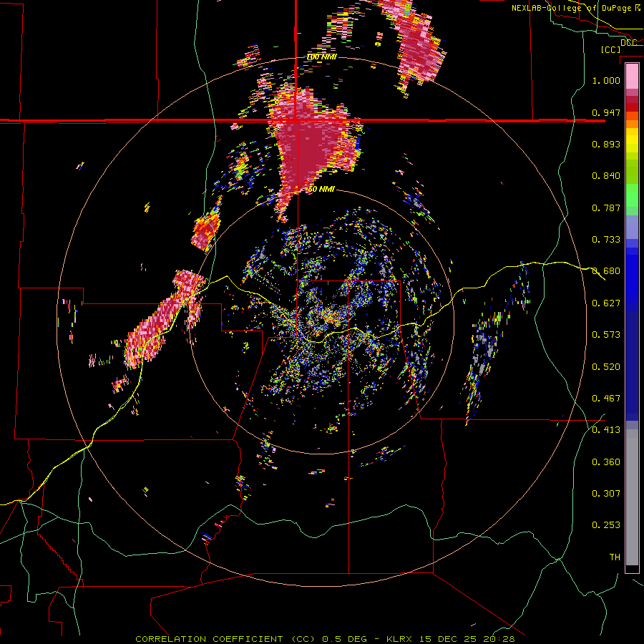Select the 0.733 scale label
This screenshot has height=644, width=644.
point(606,240)
